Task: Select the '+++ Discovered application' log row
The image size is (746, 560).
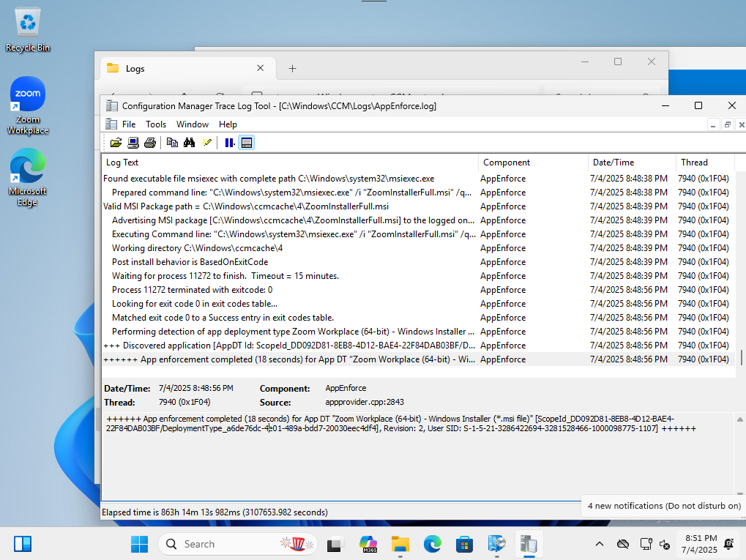Action: [x=419, y=346]
